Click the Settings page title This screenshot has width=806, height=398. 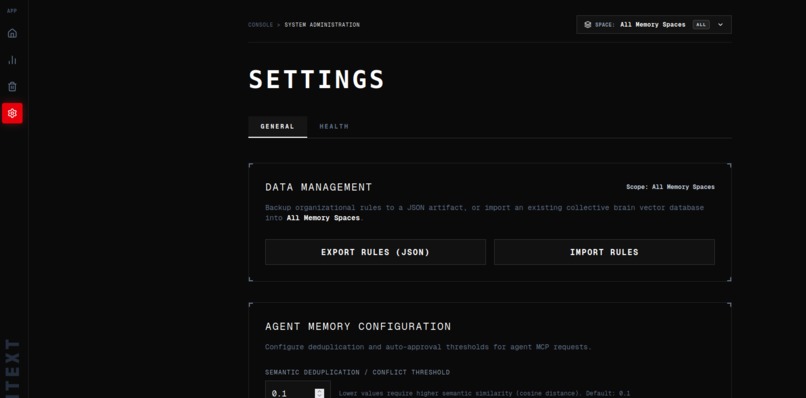317,80
